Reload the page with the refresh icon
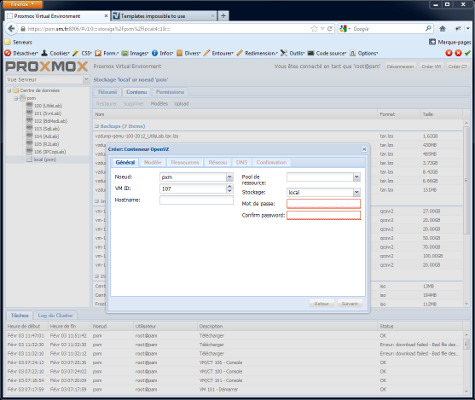475x400 pixels. [330, 29]
